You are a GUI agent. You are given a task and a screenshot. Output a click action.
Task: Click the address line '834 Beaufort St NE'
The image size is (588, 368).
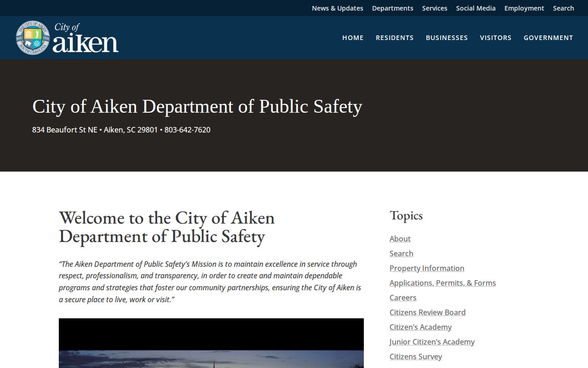coord(65,130)
